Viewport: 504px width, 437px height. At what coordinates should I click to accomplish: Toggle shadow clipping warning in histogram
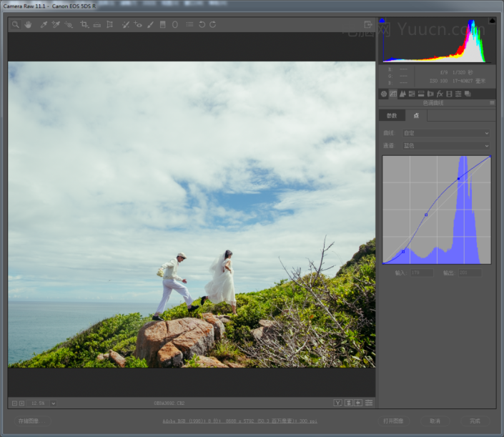point(382,21)
